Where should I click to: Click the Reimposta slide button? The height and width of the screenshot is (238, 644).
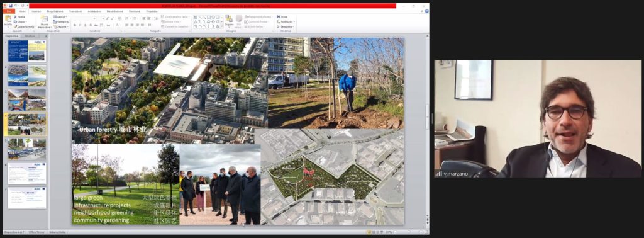[x=62, y=21]
